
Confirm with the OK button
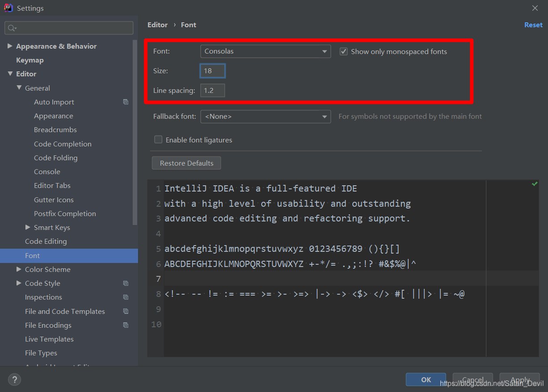[426, 379]
